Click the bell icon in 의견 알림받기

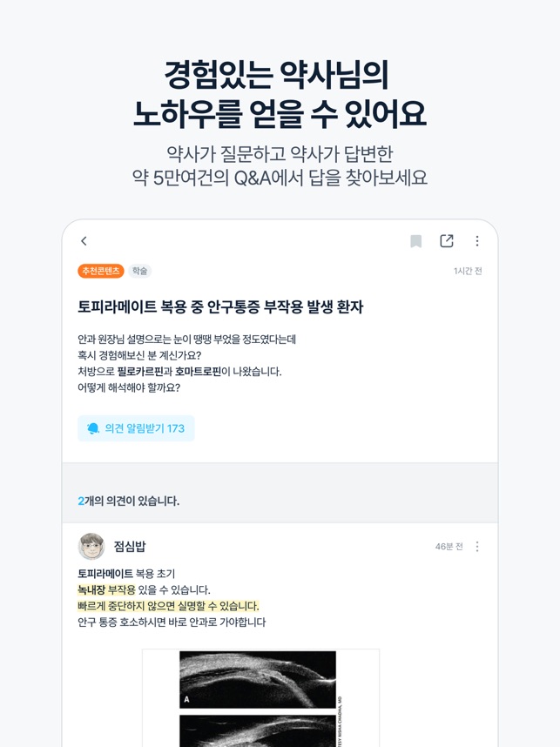pyautogui.click(x=93, y=428)
